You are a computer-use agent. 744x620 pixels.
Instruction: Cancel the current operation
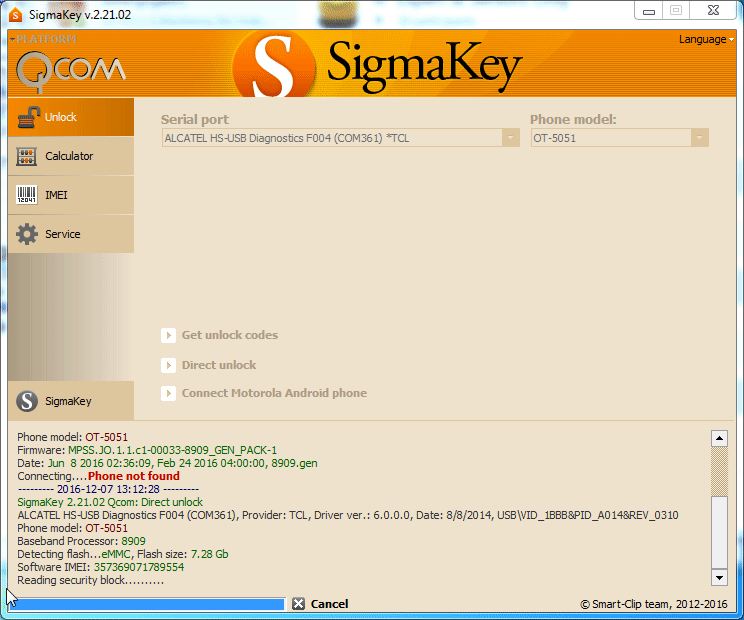[329, 604]
